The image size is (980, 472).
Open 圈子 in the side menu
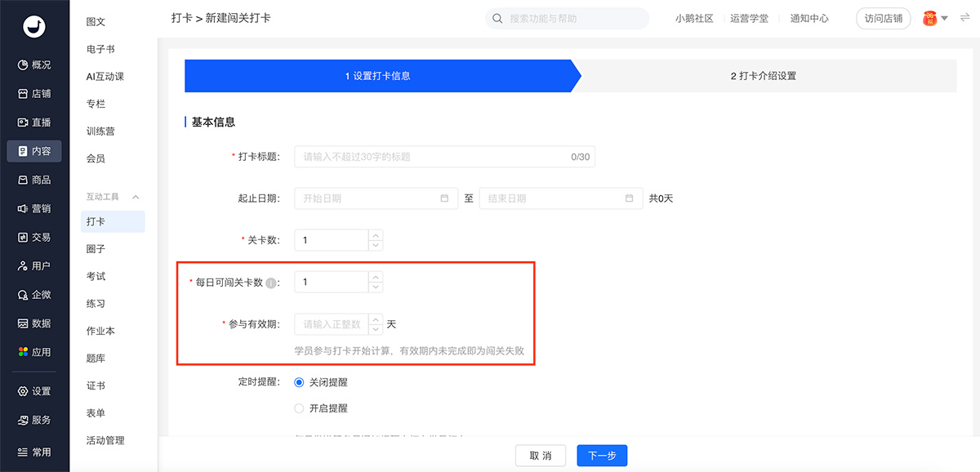coord(96,249)
